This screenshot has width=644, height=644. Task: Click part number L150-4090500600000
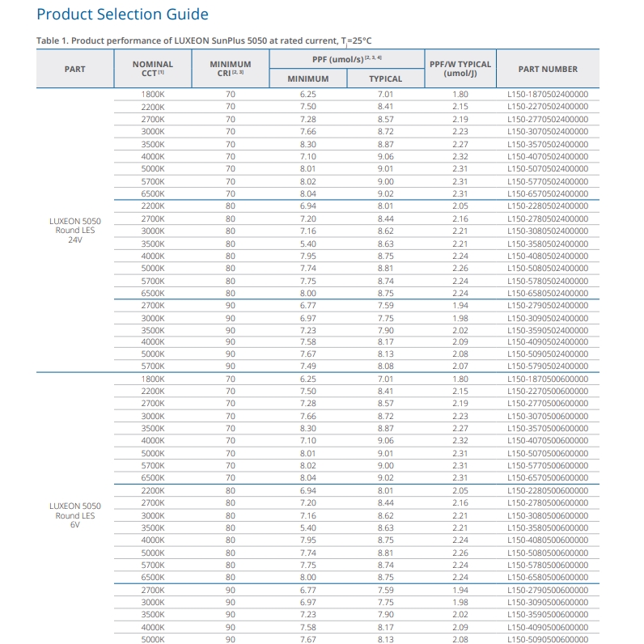pos(548,627)
